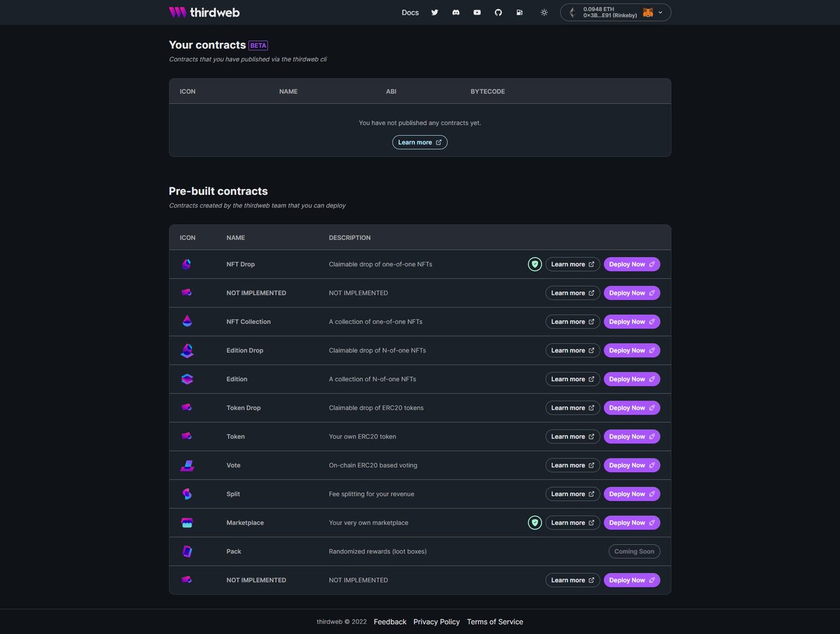Learn more about NFT Collection
The height and width of the screenshot is (634, 840).
[x=573, y=322]
